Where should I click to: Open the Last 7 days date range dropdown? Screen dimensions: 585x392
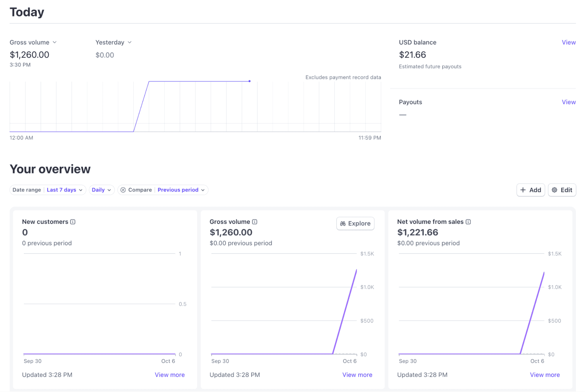(64, 190)
